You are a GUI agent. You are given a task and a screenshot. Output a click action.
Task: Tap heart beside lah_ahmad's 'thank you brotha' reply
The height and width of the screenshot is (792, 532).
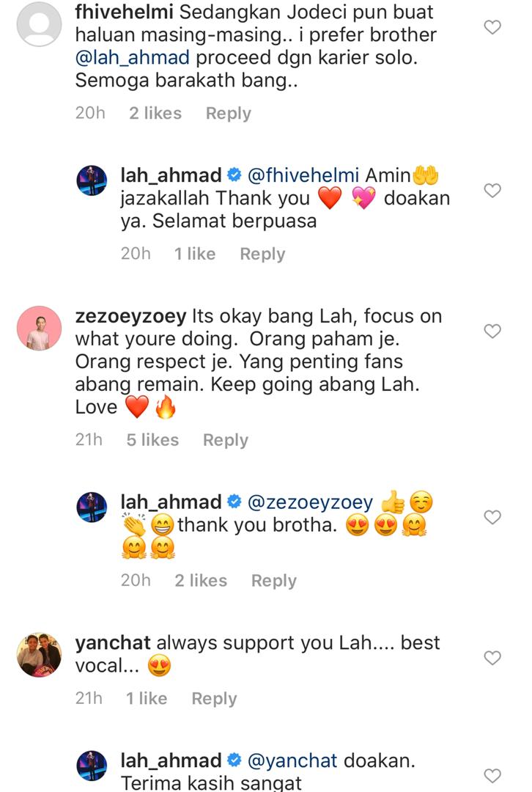point(492,517)
